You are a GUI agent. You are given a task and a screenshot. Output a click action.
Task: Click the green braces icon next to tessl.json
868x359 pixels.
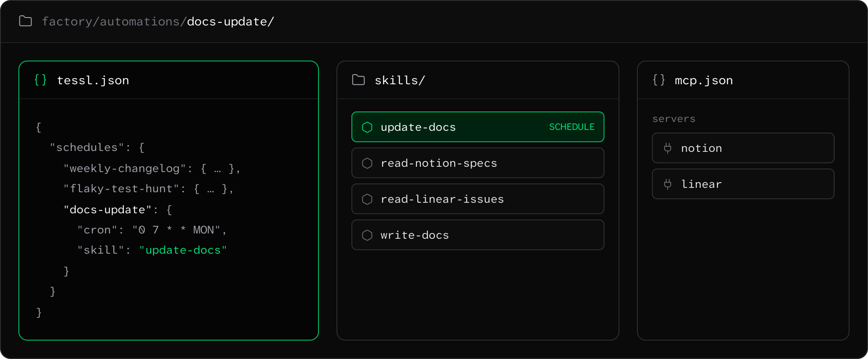pyautogui.click(x=40, y=80)
